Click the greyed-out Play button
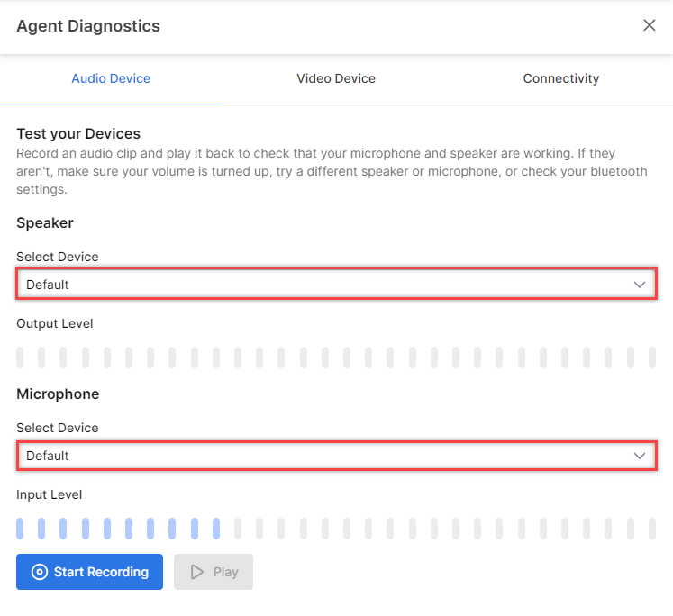The width and height of the screenshot is (673, 616). 214,572
